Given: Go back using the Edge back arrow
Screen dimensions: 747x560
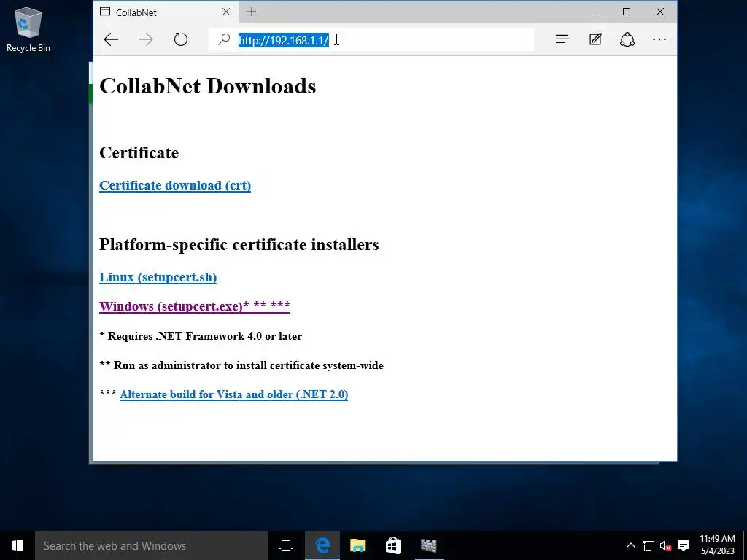Looking at the screenshot, I should click(x=111, y=39).
